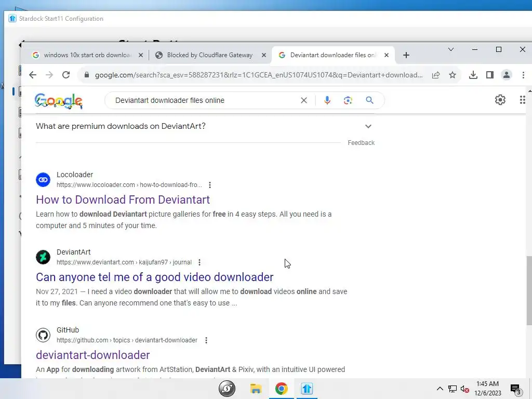Click the forward navigation arrow
This screenshot has width=532, height=399.
point(49,75)
